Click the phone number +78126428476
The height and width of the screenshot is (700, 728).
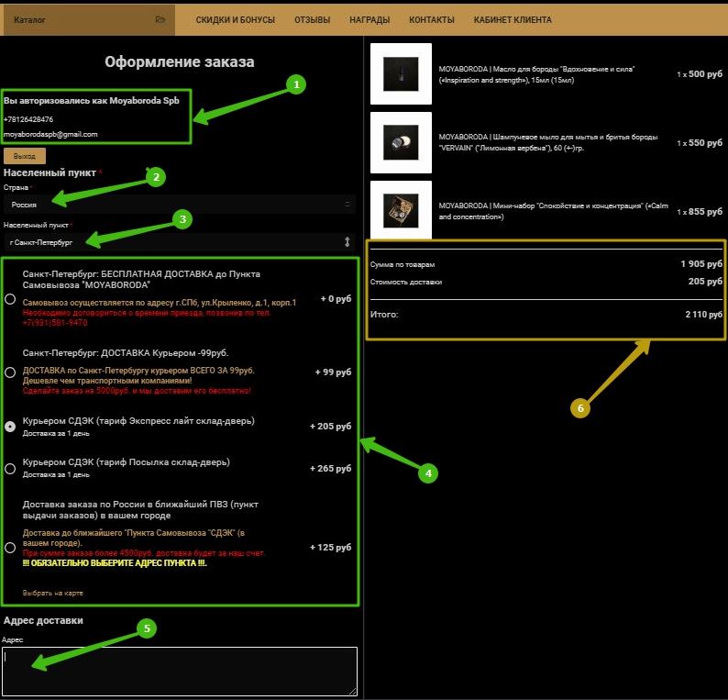pos(28,119)
